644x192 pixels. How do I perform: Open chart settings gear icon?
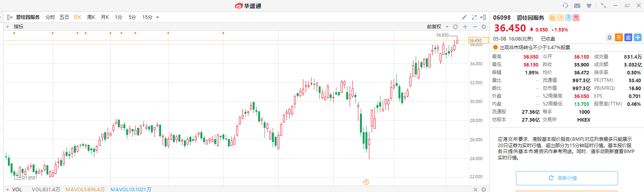pyautogui.click(x=484, y=27)
